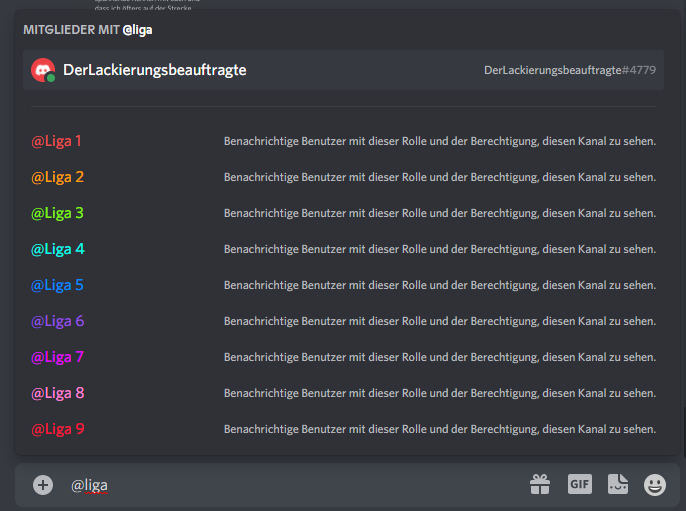The width and height of the screenshot is (686, 511).
Task: Open the GIF picker
Action: point(580,484)
